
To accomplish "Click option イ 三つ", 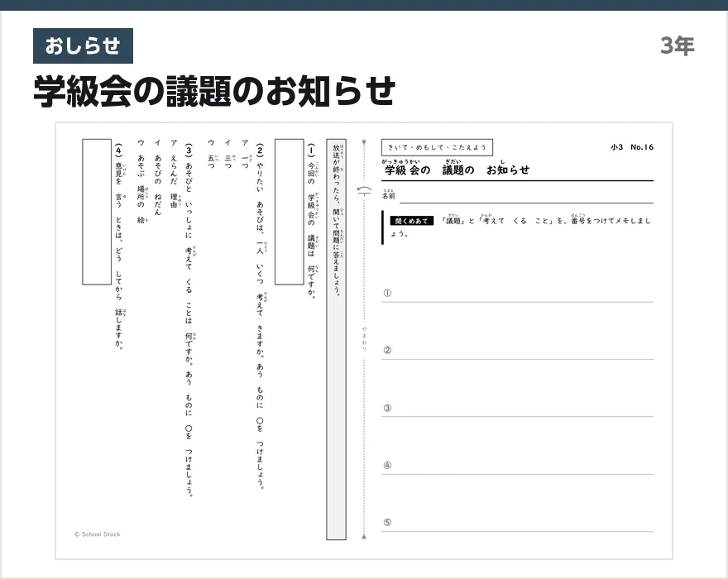I will (228, 154).
